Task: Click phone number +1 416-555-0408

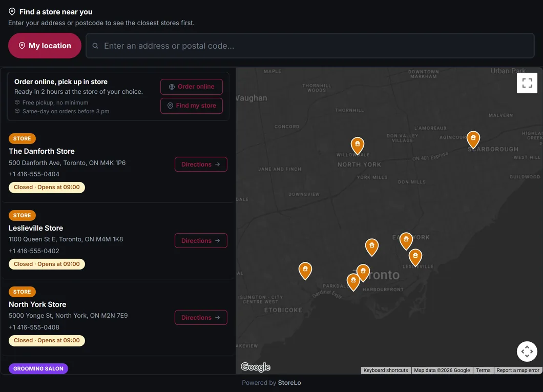Action: click(34, 327)
